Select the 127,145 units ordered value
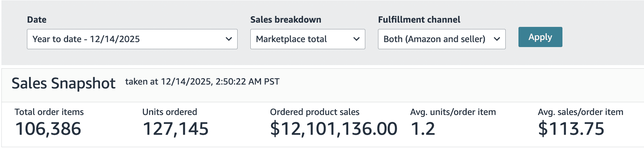This screenshot has height=150, width=644. click(176, 129)
